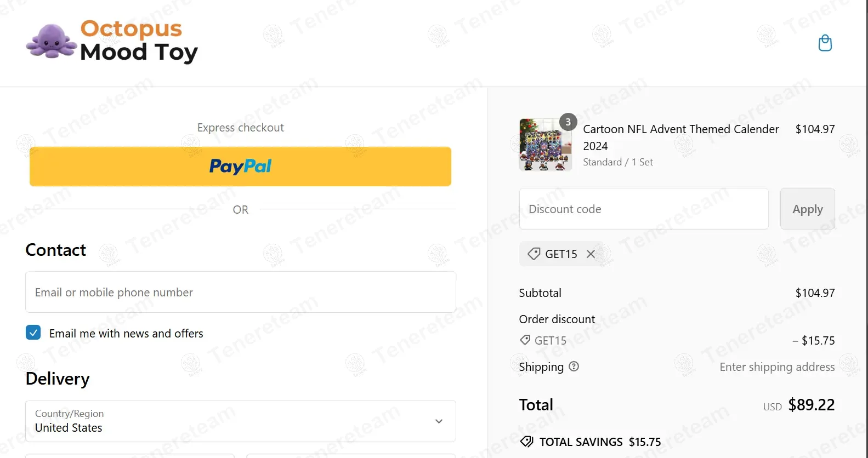Click the quantity badge showing 3
The image size is (868, 458).
568,122
